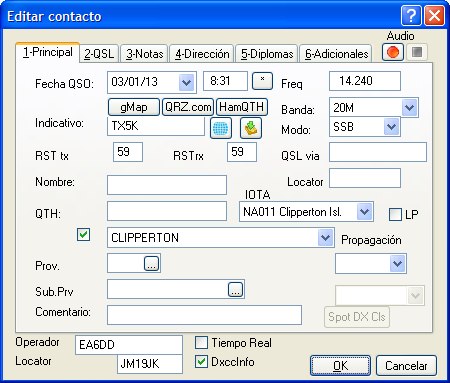Switch to the 1-Principal tab
This screenshot has width=450, height=383.
tap(48, 52)
